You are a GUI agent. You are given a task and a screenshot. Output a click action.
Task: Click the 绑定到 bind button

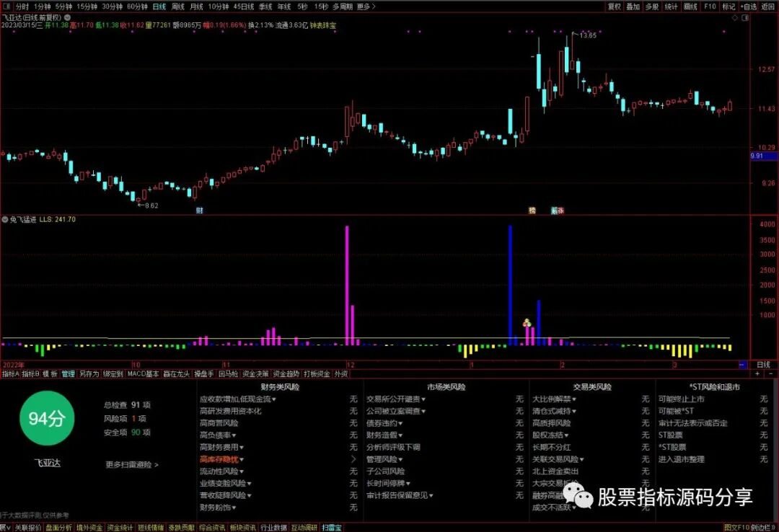(x=113, y=374)
